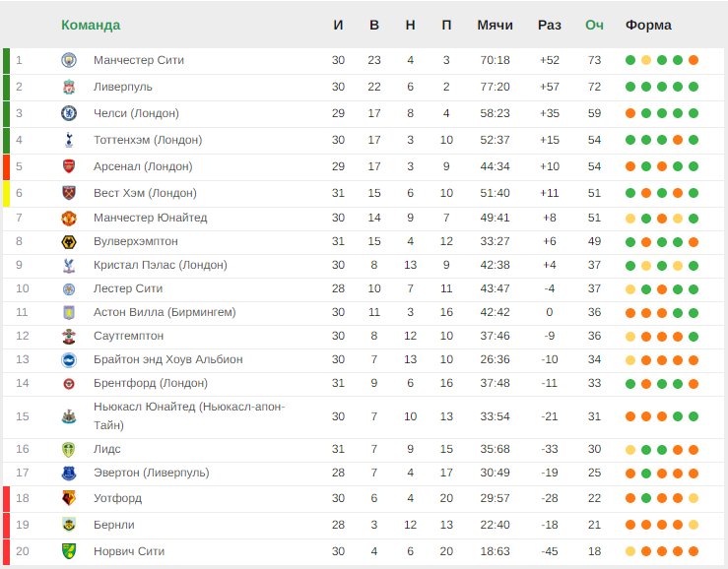Screen dimensions: 728x569
Task: Click the Arsenal club crest
Action: pos(69,166)
